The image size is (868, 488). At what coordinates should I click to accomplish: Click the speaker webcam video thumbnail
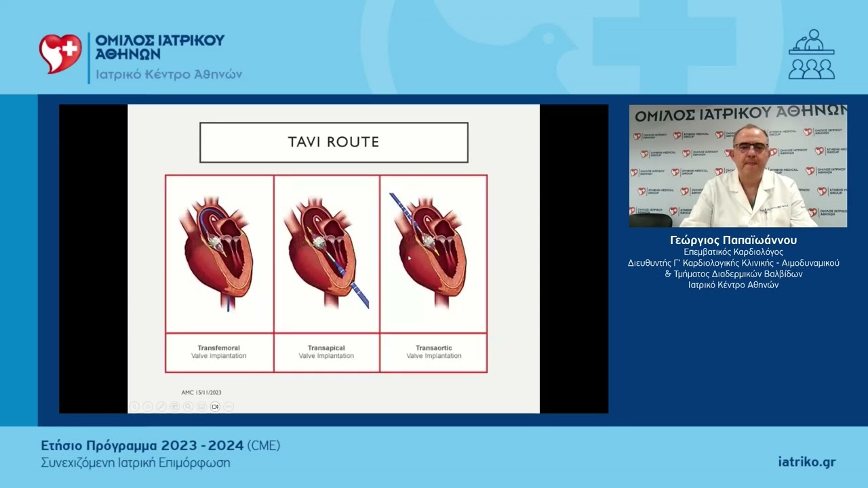tap(738, 166)
